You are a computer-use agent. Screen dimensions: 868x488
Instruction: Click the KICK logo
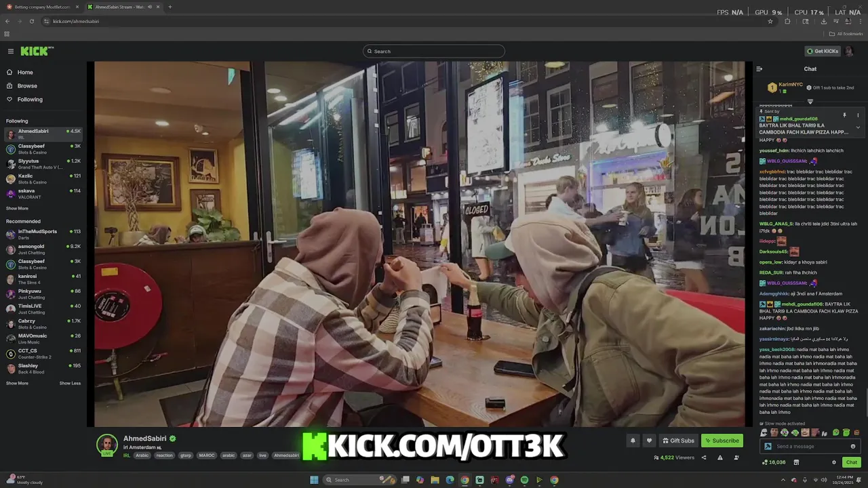37,51
